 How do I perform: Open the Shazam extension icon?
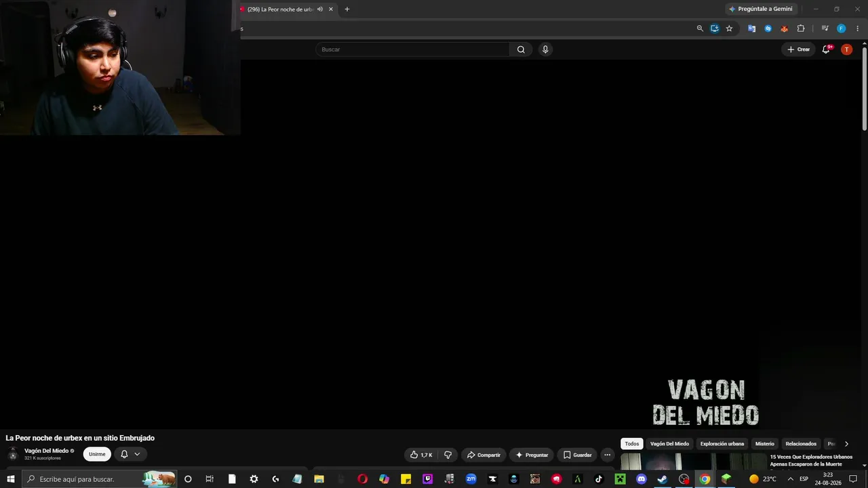click(x=768, y=28)
